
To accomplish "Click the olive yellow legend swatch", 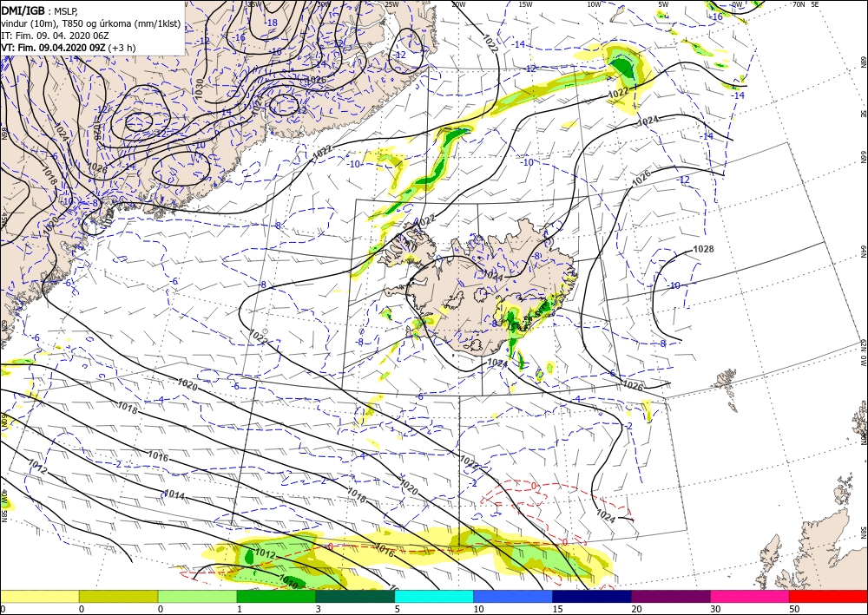I will pyautogui.click(x=118, y=596).
